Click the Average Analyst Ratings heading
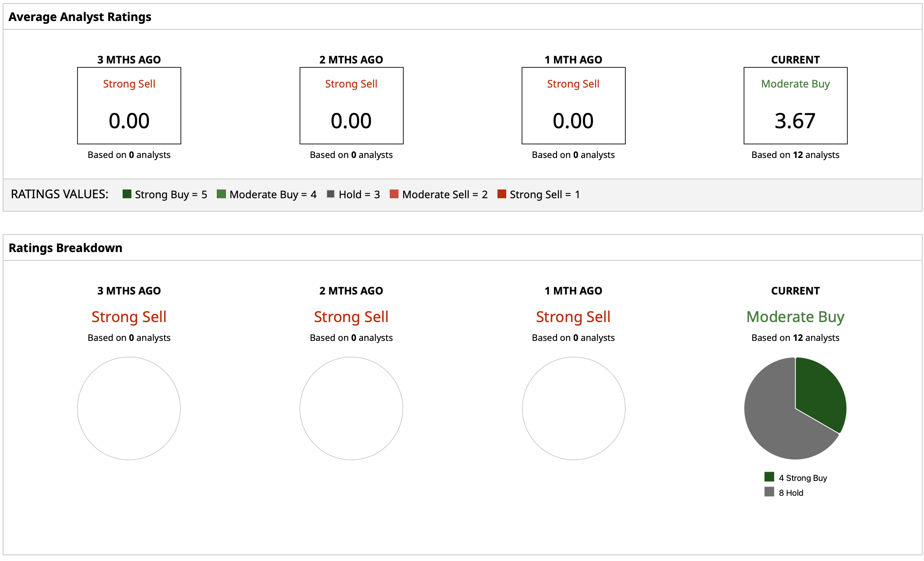Image resolution: width=924 pixels, height=561 pixels. (80, 17)
